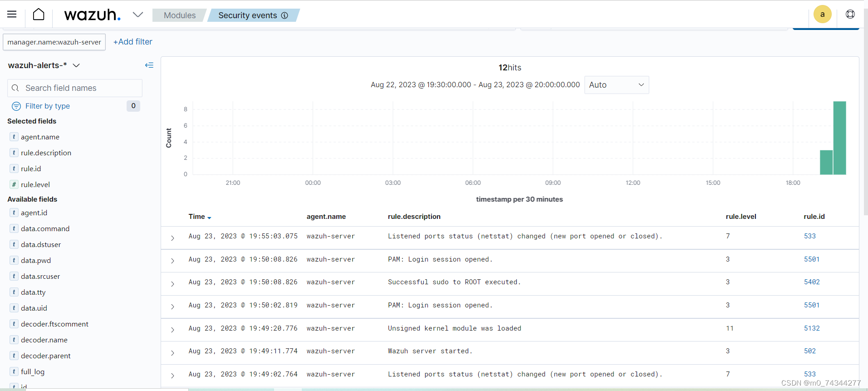
Task: Select the rule.level selected field
Action: click(x=35, y=184)
